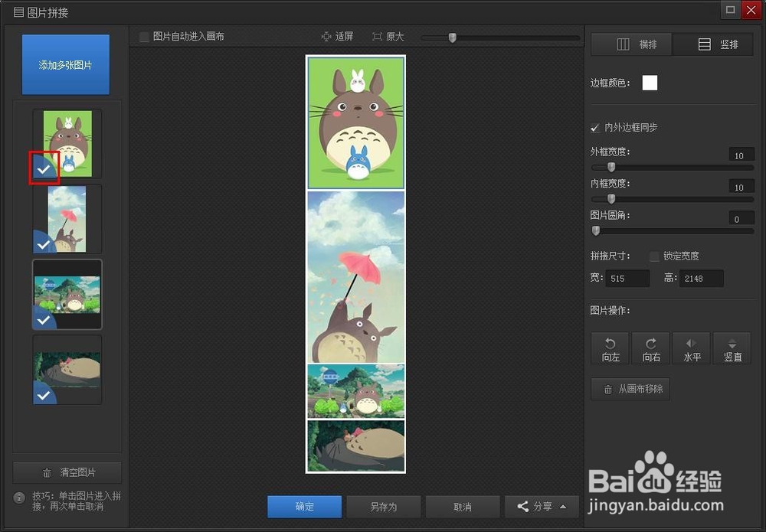Click the 高 height field showing 2148
This screenshot has height=532, width=766.
coord(701,278)
